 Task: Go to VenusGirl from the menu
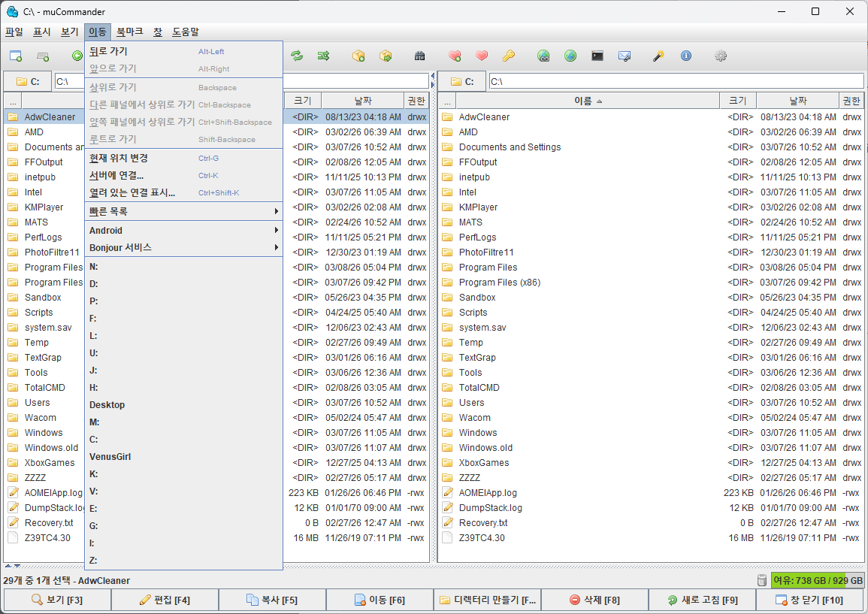pos(184,457)
